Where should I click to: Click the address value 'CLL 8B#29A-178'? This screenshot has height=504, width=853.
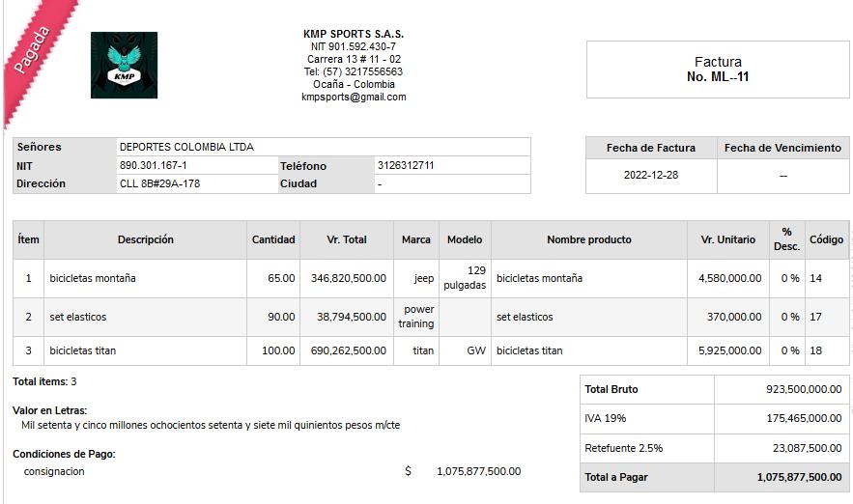[x=160, y=183]
